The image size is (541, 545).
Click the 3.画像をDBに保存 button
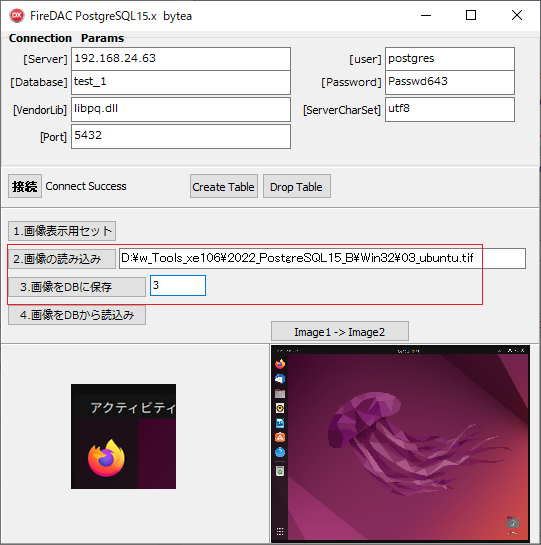pos(77,287)
